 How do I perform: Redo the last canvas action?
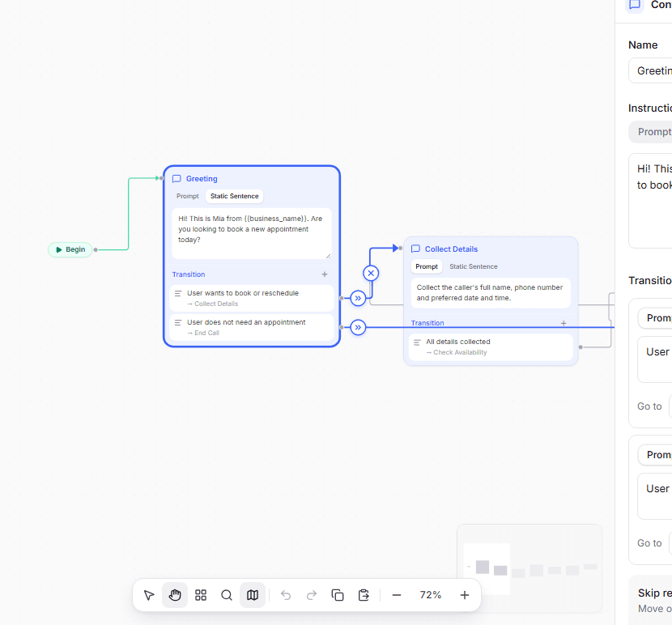[312, 595]
